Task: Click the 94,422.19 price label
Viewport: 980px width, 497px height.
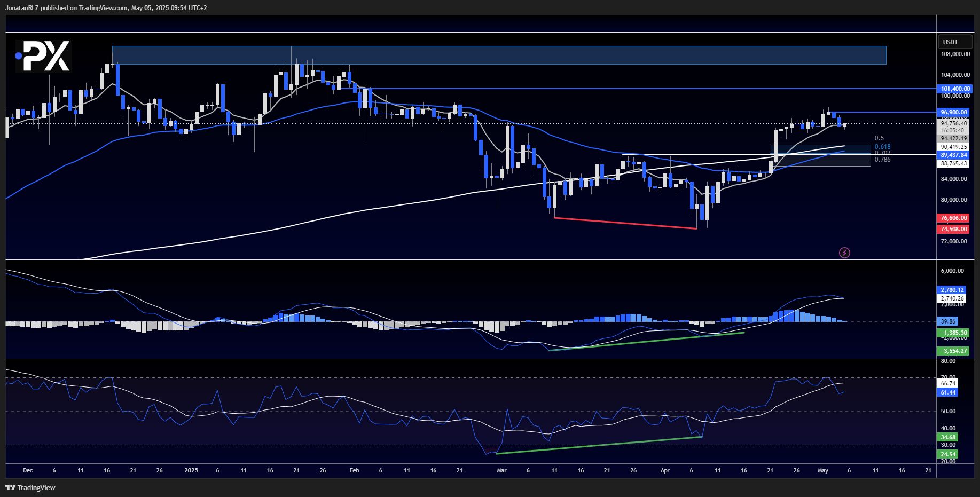Action: click(x=954, y=138)
